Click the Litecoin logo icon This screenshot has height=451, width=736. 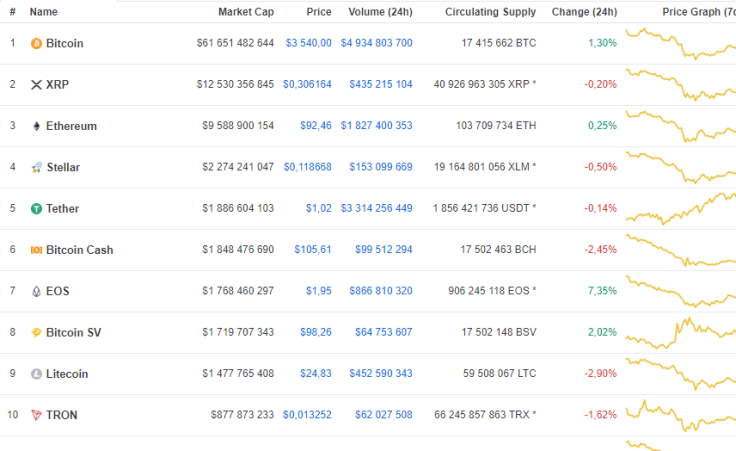click(x=36, y=374)
